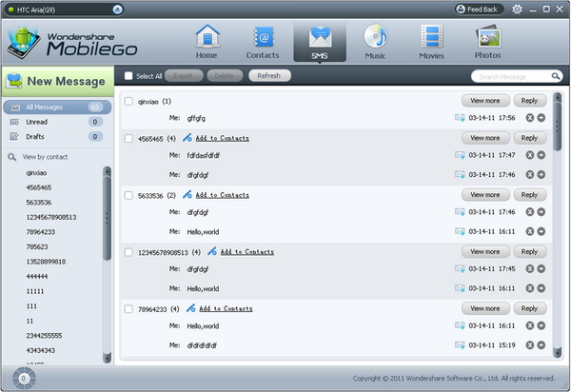This screenshot has width=571, height=392.
Task: Delete the 03-14-11 15:19 message X icon
Action: [530, 345]
